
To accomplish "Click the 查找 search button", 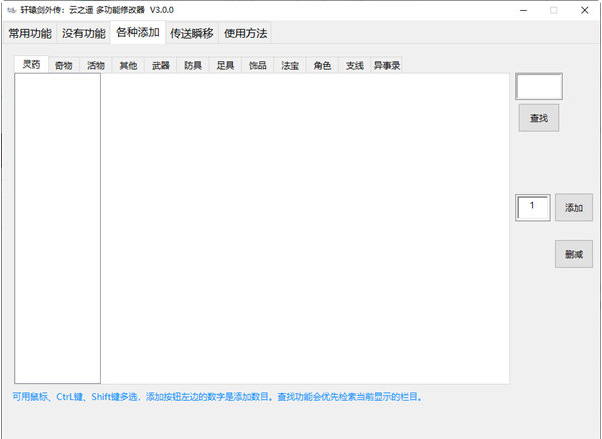I will [539, 118].
